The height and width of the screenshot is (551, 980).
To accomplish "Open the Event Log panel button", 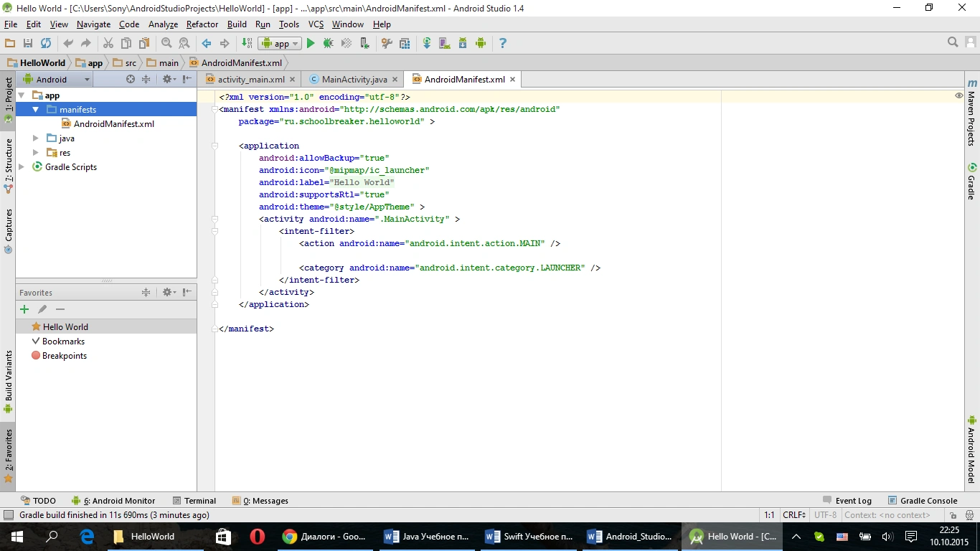I will click(847, 501).
